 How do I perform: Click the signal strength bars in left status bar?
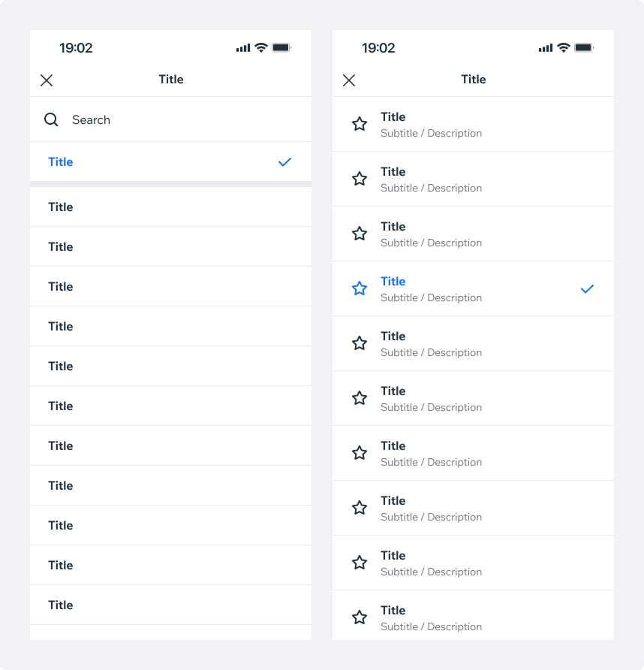243,48
